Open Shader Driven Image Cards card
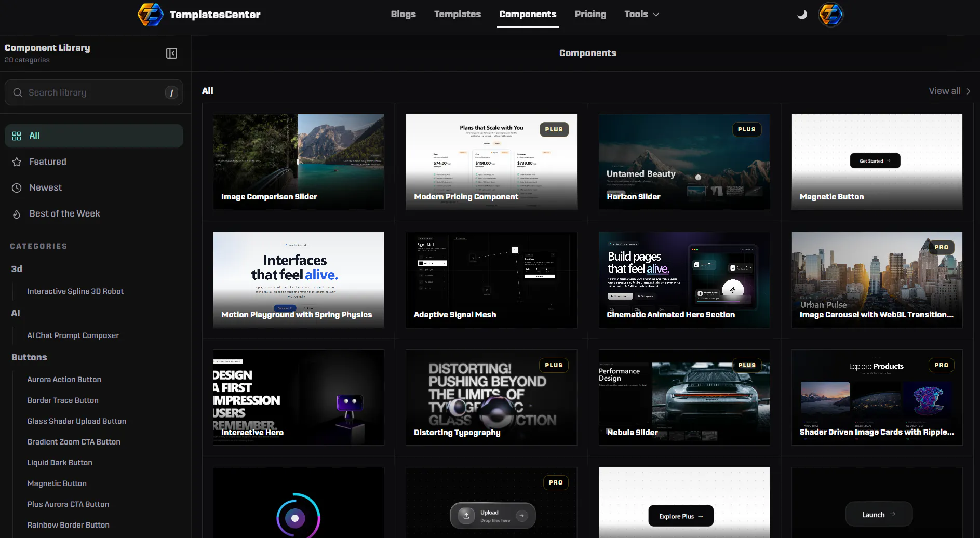 877,397
